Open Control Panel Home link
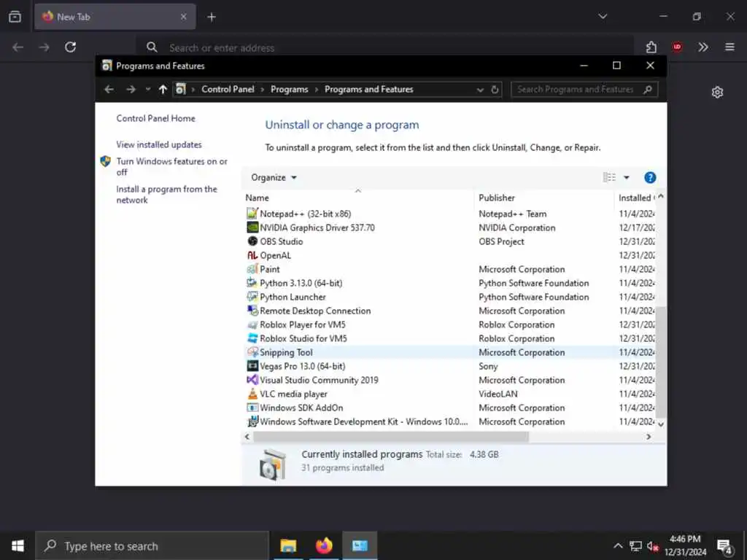The height and width of the screenshot is (560, 747). 156,118
